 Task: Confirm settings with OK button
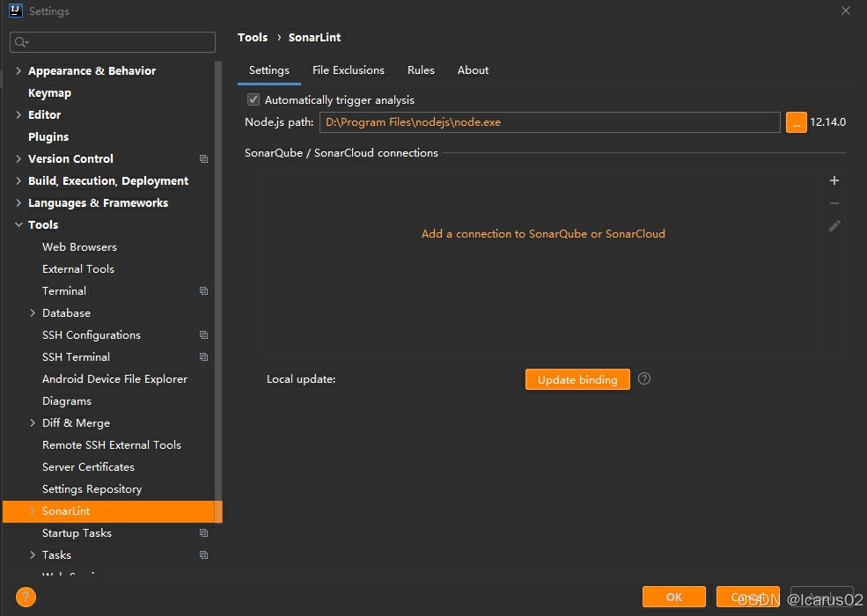tap(673, 597)
